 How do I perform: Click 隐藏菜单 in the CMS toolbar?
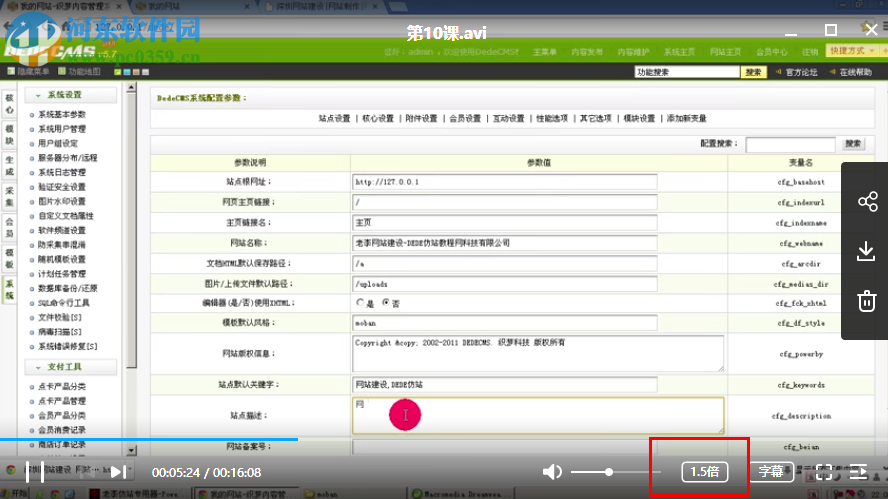28,72
